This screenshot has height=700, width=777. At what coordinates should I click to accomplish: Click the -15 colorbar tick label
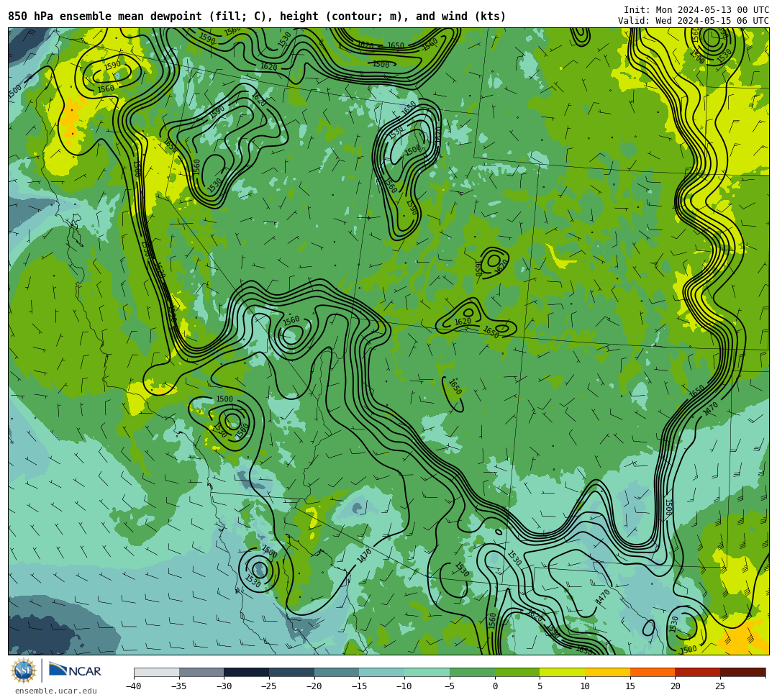359,686
